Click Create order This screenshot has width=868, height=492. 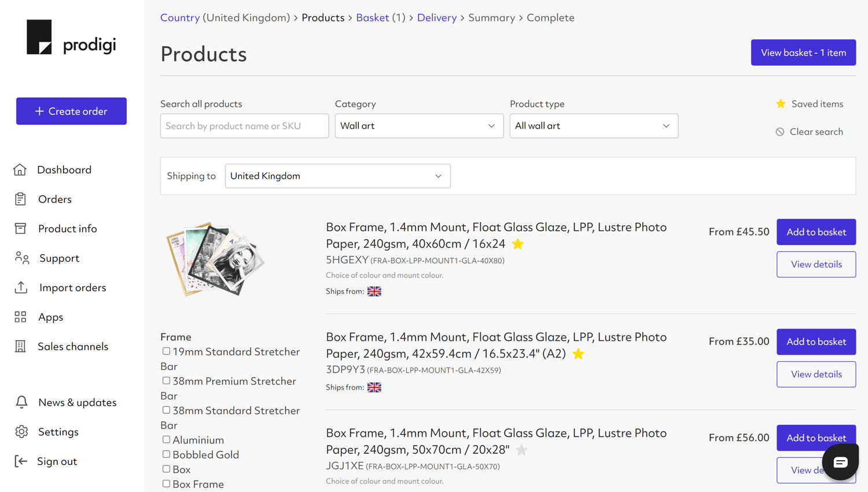click(x=71, y=111)
